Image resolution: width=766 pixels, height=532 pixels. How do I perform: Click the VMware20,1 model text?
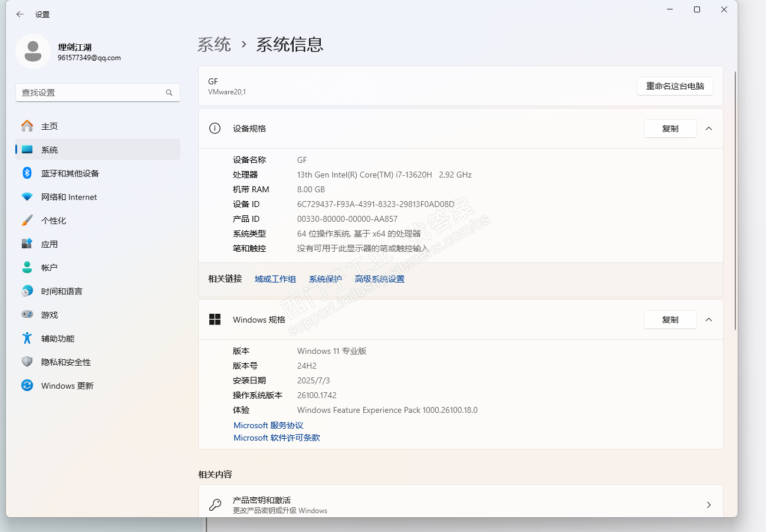[227, 92]
